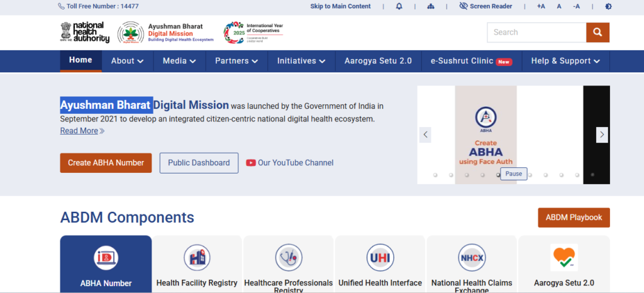Select the ABHA Number component tab
This screenshot has width=644, height=293.
pos(106,264)
